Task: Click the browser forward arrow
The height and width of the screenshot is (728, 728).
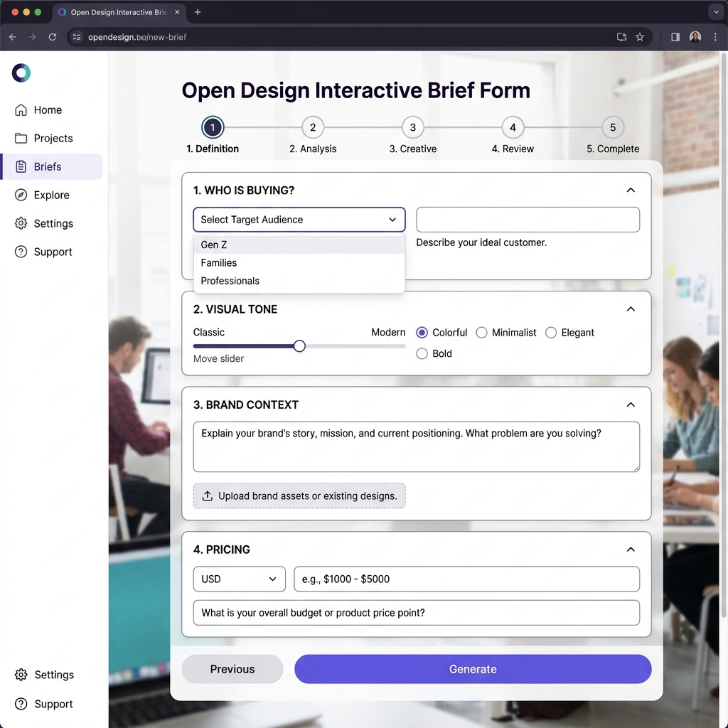Action: pos(32,37)
